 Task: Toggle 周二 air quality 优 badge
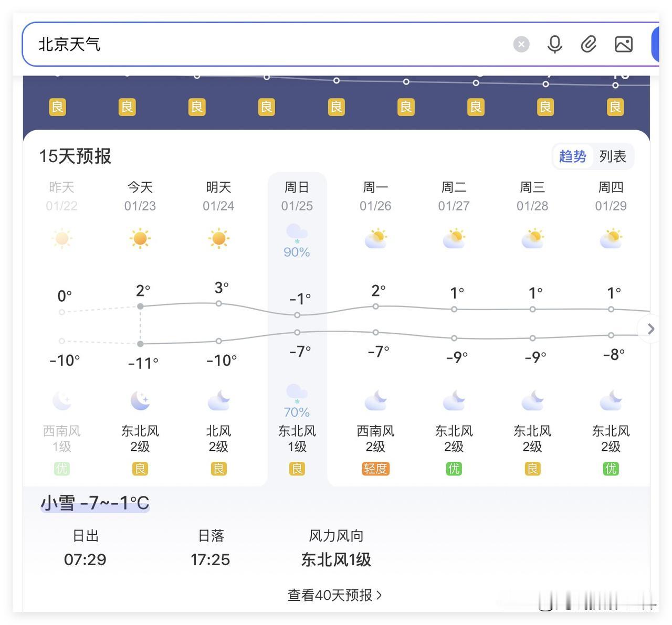(454, 469)
